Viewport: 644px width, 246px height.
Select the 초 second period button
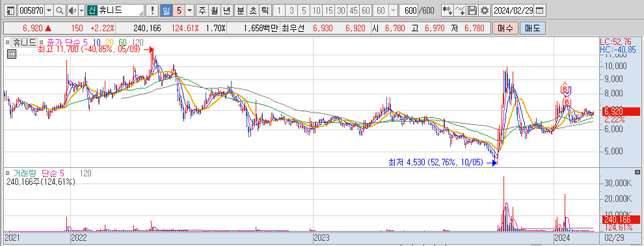[253, 10]
